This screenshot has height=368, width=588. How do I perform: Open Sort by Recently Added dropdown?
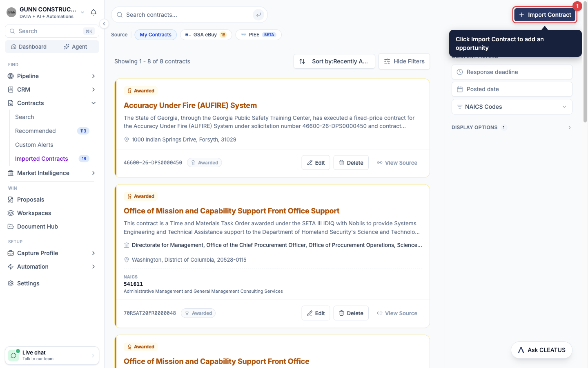click(334, 61)
